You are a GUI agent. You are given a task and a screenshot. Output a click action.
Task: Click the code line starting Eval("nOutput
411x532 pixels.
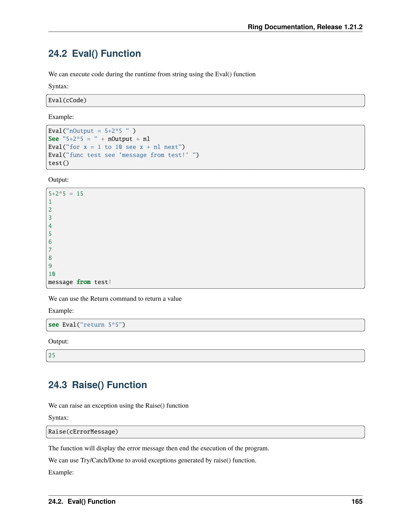coord(92,131)
